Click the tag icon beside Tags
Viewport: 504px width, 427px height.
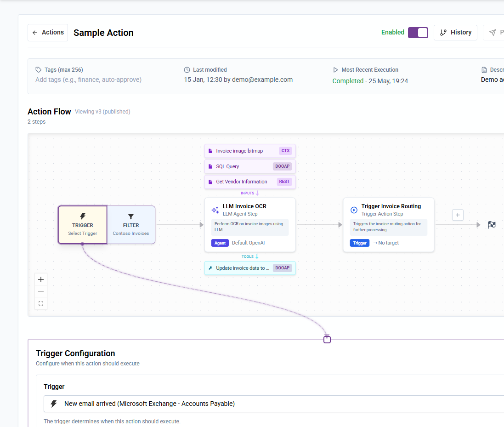point(38,70)
